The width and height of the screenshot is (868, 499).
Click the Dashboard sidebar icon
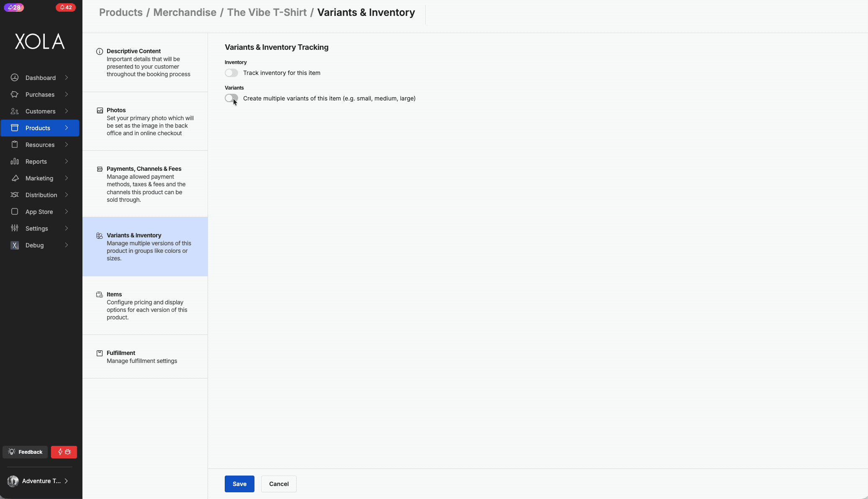tap(15, 77)
